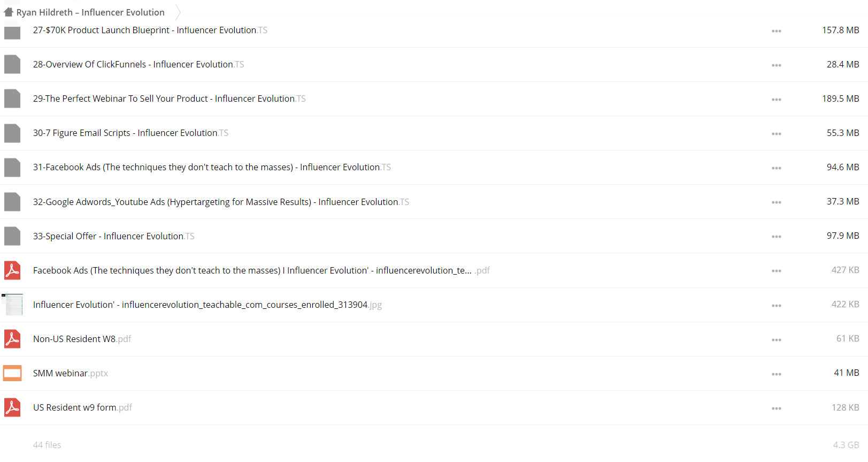
Task: Open more options for 32-Google Adwords_Youtube Ads
Action: click(777, 202)
